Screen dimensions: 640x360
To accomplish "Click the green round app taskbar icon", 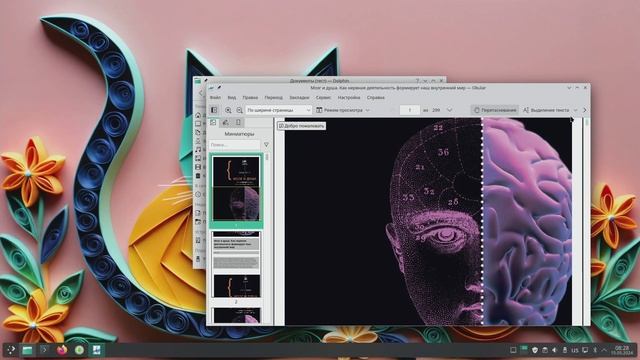I will point(79,350).
